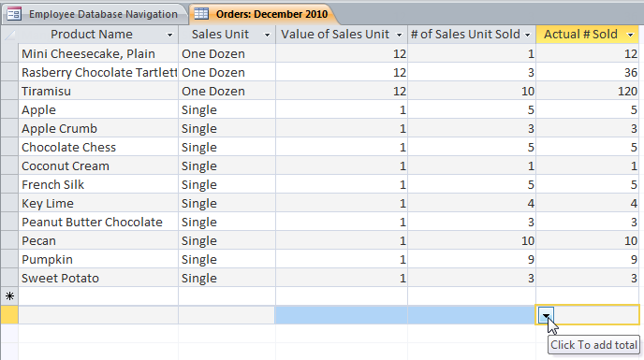Click the Apple Crumb product cell
This screenshot has height=360, width=644.
point(98,128)
